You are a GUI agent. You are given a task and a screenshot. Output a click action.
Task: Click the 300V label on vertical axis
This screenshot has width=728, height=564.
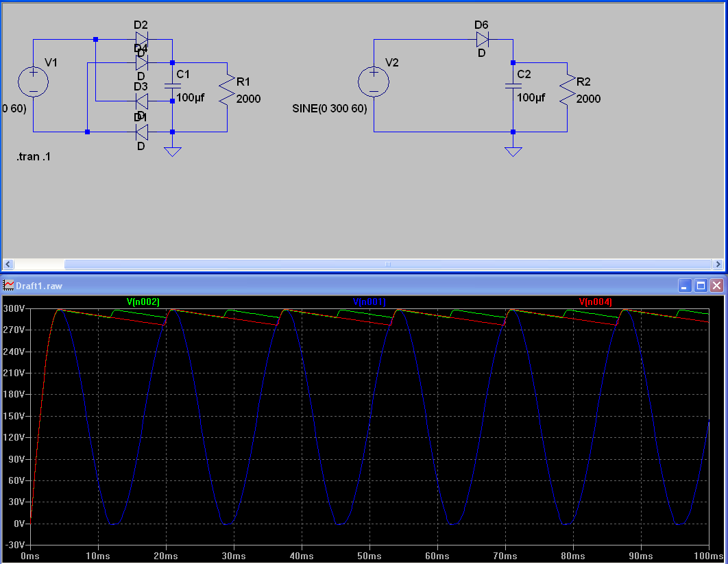coord(14,308)
